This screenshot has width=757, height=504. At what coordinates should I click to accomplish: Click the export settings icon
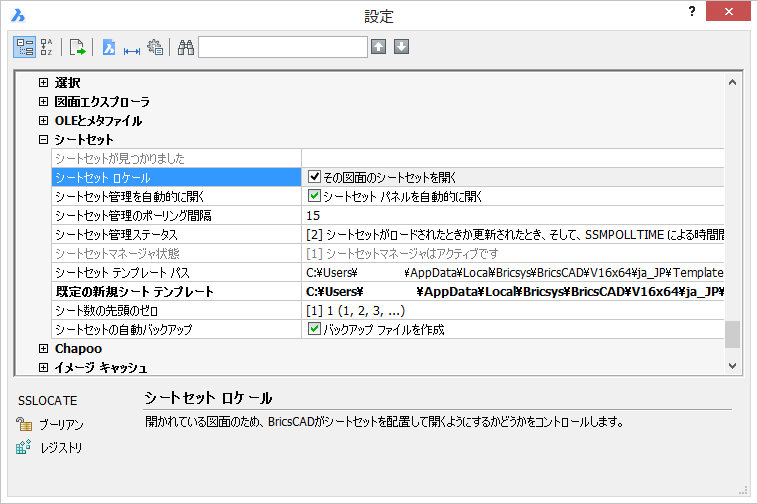click(x=77, y=47)
